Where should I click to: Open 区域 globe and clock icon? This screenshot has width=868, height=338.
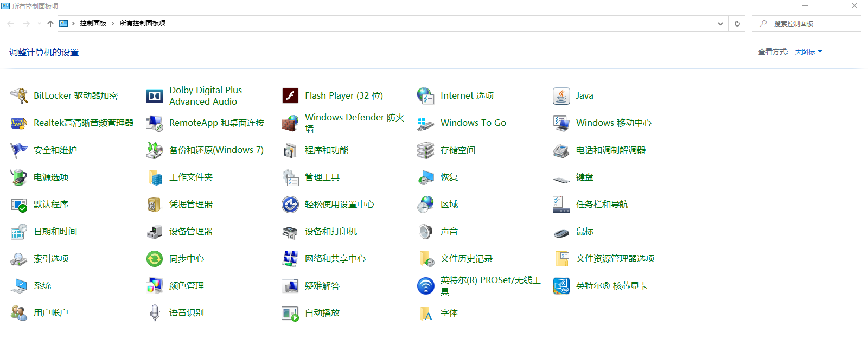pyautogui.click(x=426, y=205)
